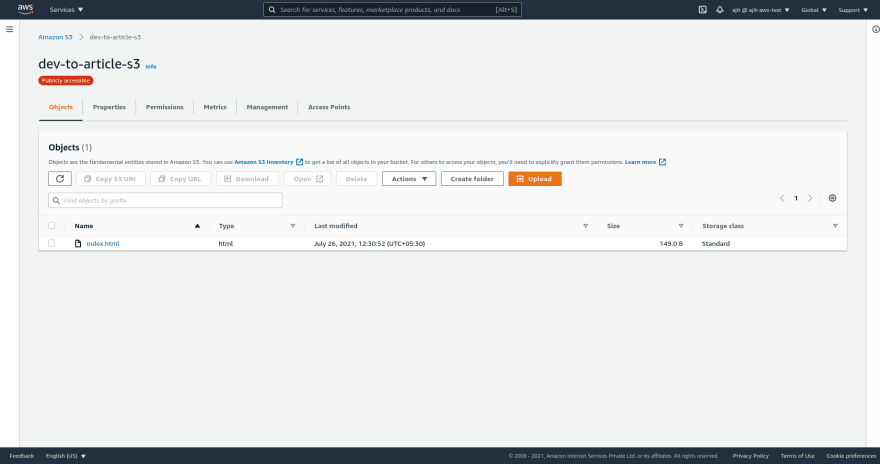Click the Feedback link in footer

point(22,456)
